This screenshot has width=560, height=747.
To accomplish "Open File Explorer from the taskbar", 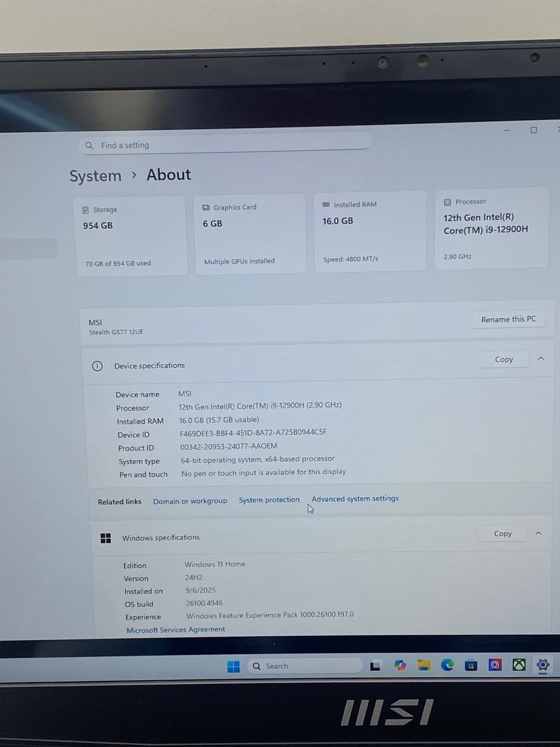I will [x=424, y=665].
